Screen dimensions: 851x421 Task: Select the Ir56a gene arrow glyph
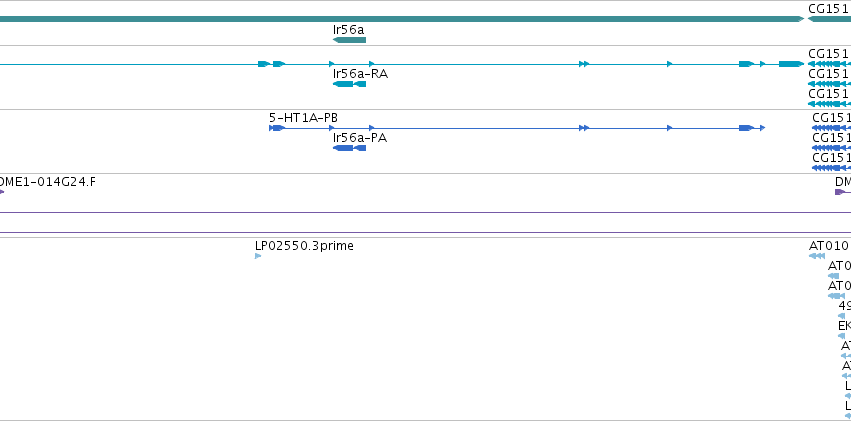point(350,40)
